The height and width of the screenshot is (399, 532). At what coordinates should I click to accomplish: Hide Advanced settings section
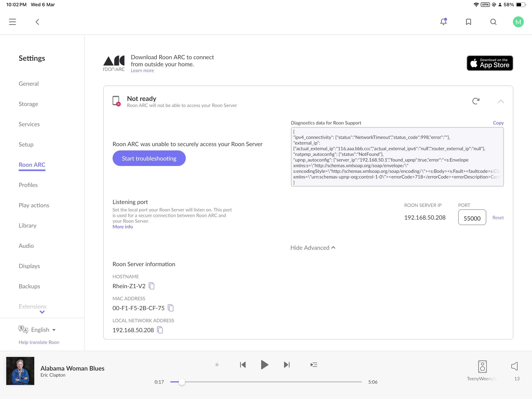coord(313,248)
